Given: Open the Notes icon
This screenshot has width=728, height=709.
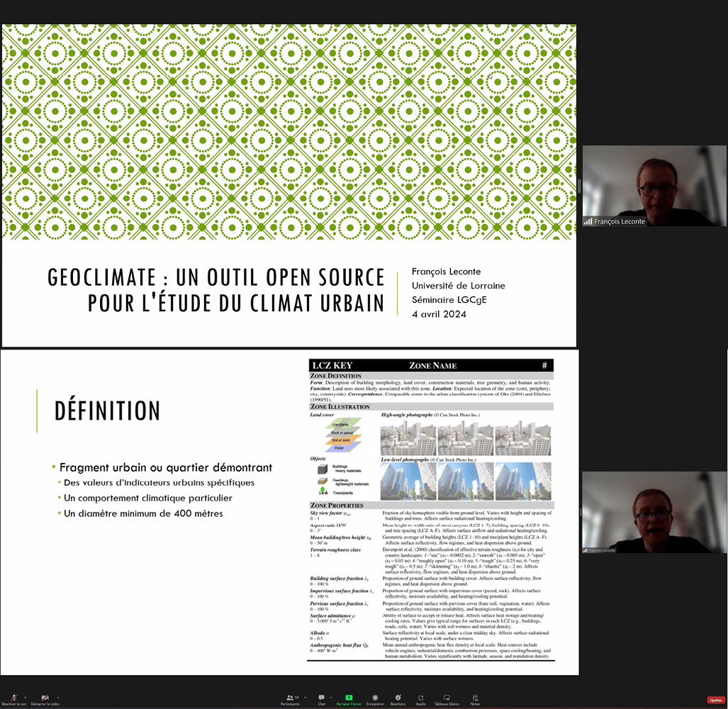Looking at the screenshot, I should click(475, 698).
